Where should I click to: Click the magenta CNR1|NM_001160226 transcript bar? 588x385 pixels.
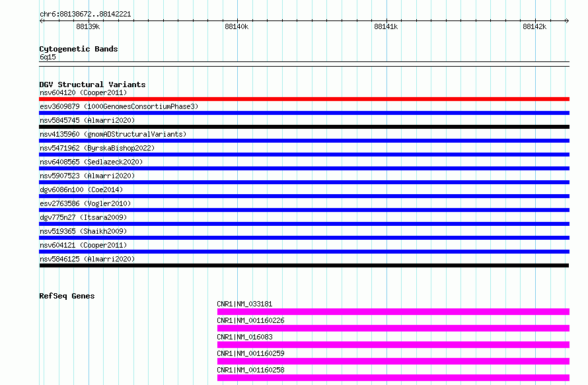393,328
